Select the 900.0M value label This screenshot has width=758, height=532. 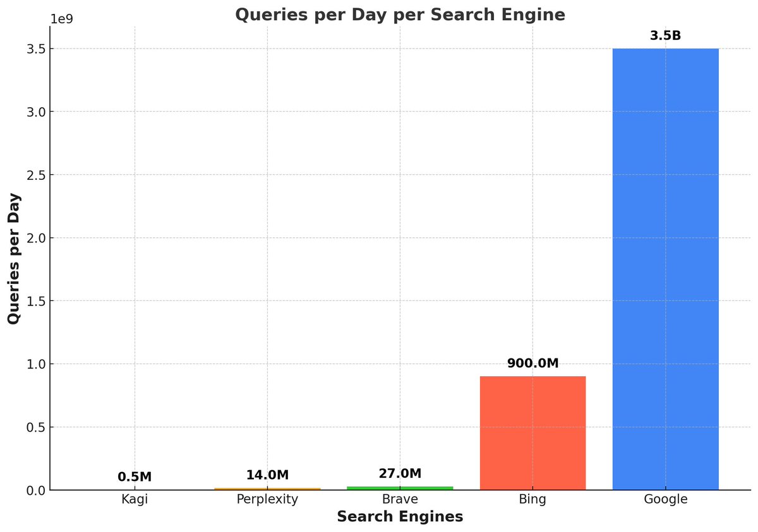coord(532,364)
